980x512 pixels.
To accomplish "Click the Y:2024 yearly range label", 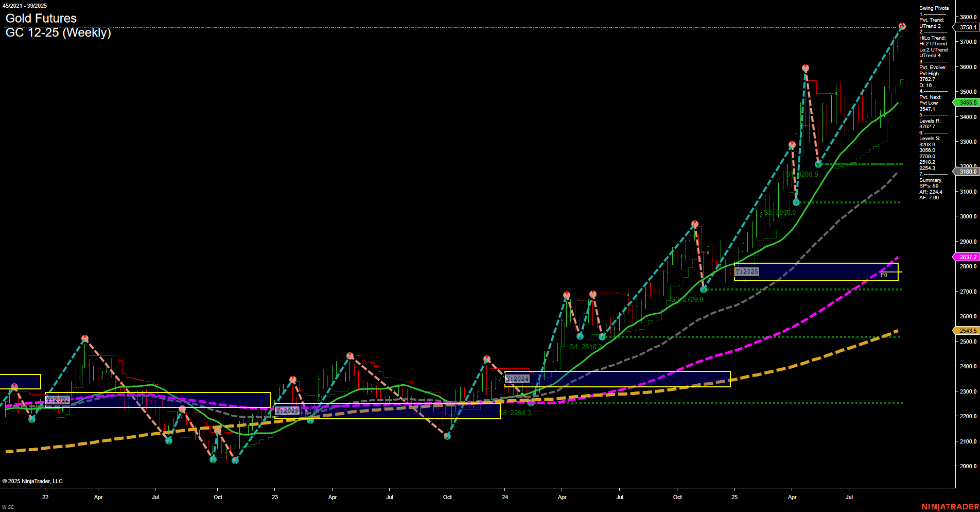I will 517,379.
